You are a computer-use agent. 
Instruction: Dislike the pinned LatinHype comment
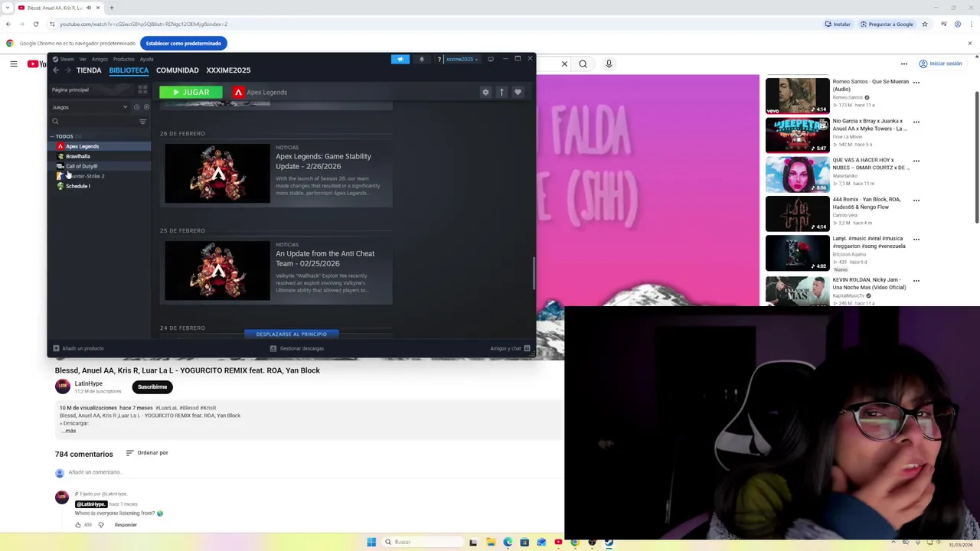coord(100,525)
